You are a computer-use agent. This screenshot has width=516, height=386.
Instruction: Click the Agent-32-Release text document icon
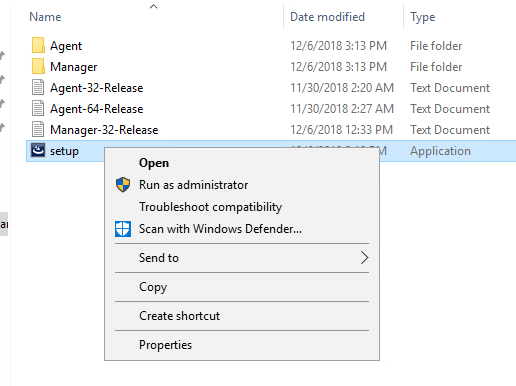tap(38, 87)
